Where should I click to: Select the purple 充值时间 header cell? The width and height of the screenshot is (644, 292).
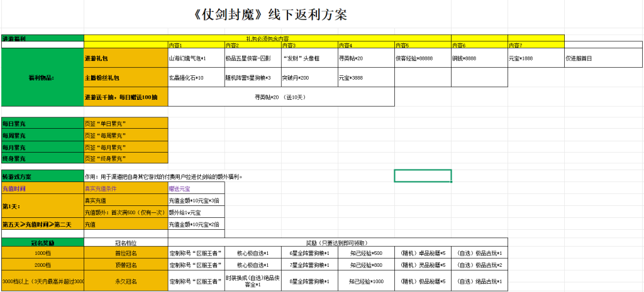point(43,188)
